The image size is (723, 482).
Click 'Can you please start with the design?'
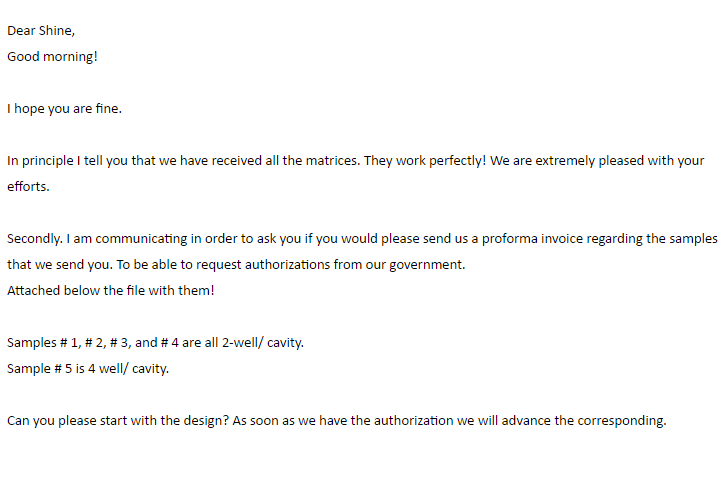click(x=118, y=421)
